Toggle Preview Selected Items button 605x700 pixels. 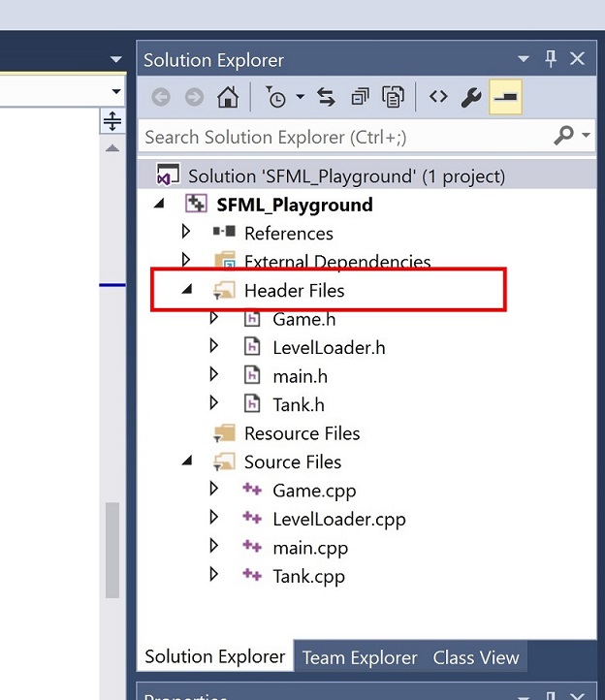(x=506, y=98)
